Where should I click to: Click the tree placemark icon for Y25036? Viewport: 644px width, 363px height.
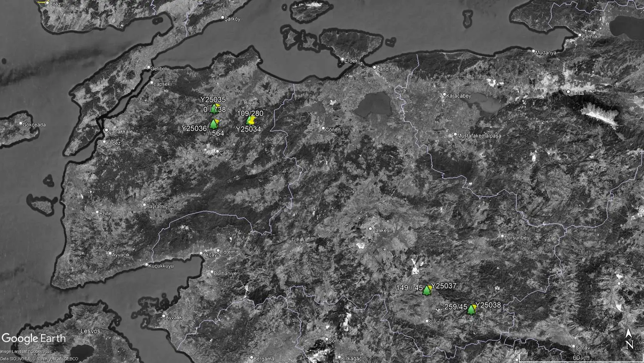tap(214, 124)
